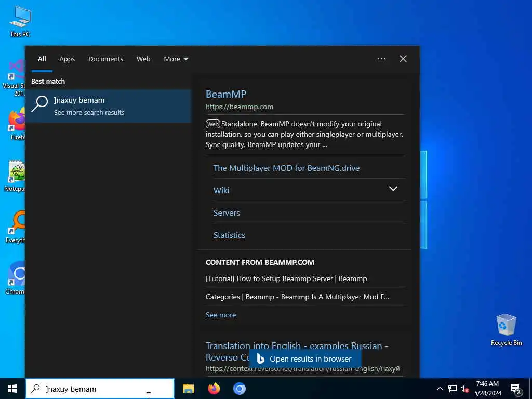Select This PC desktop icon
Viewport: 532px width, 399px height.
click(x=20, y=21)
